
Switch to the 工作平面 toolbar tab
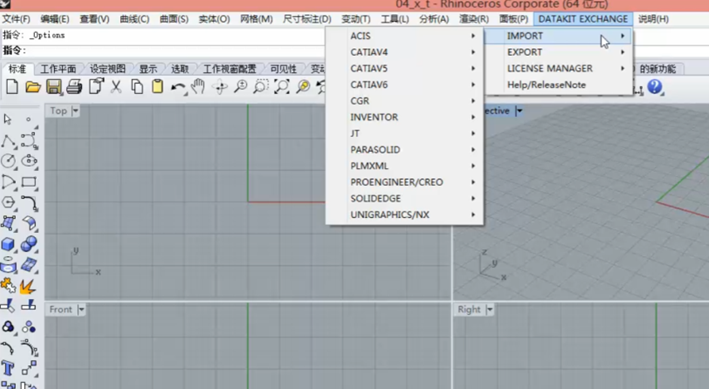[x=58, y=69]
